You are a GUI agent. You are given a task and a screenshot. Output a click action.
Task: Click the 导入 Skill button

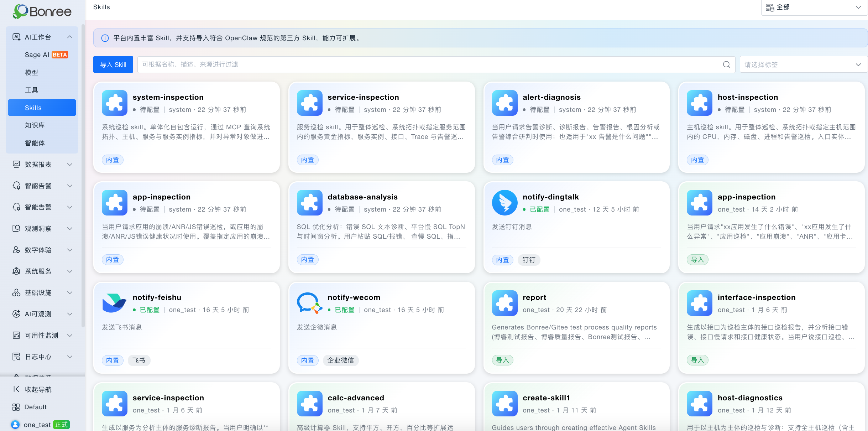[113, 64]
